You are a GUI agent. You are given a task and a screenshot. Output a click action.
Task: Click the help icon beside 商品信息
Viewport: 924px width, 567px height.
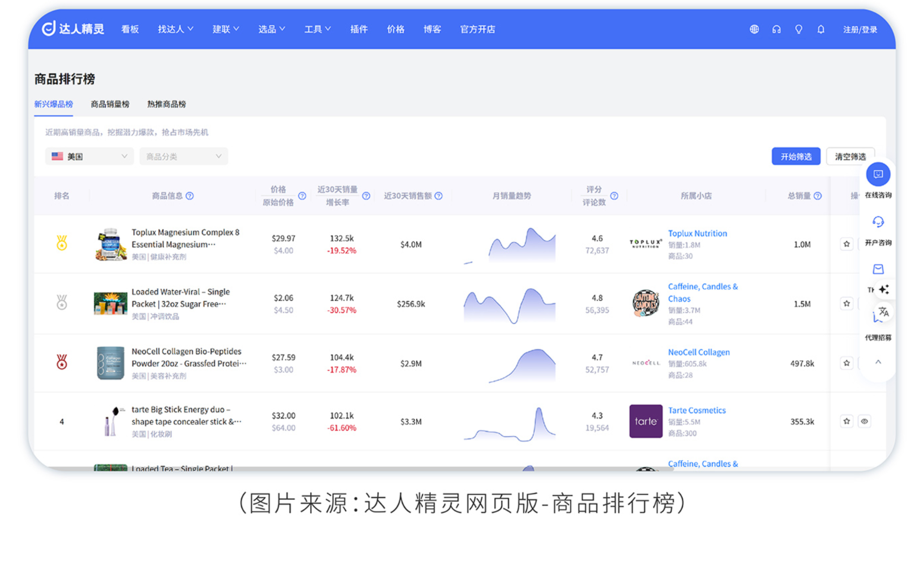[x=190, y=196]
